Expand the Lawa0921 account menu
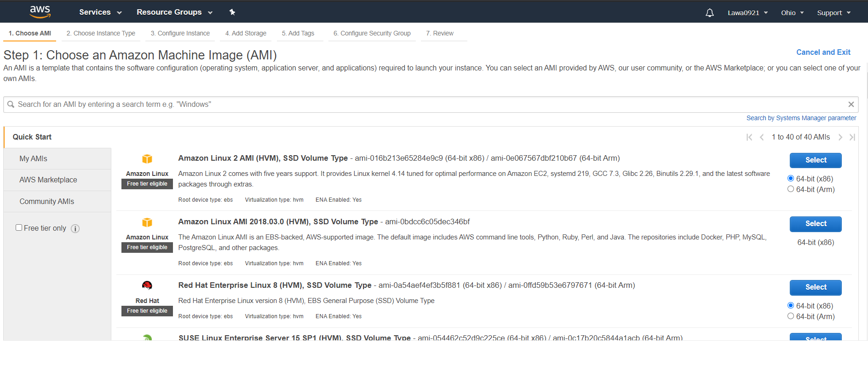Image resolution: width=868 pixels, height=373 pixels. pyautogui.click(x=747, y=13)
